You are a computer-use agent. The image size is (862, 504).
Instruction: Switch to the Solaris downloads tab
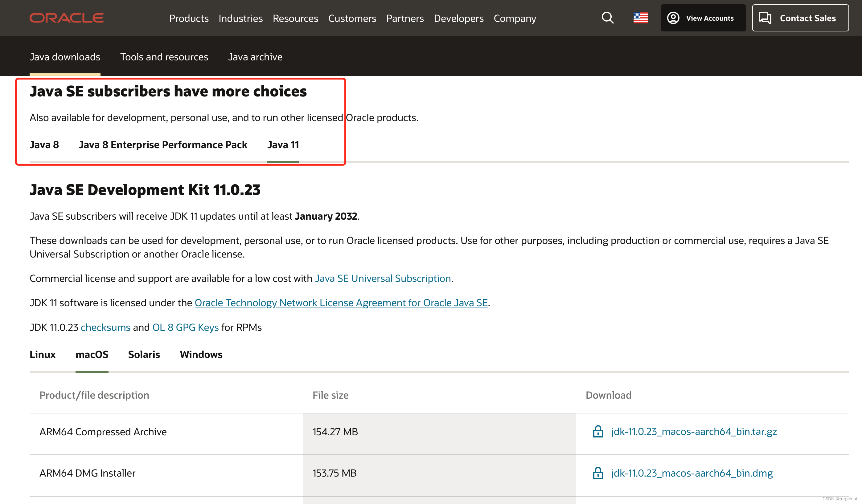[x=144, y=354]
